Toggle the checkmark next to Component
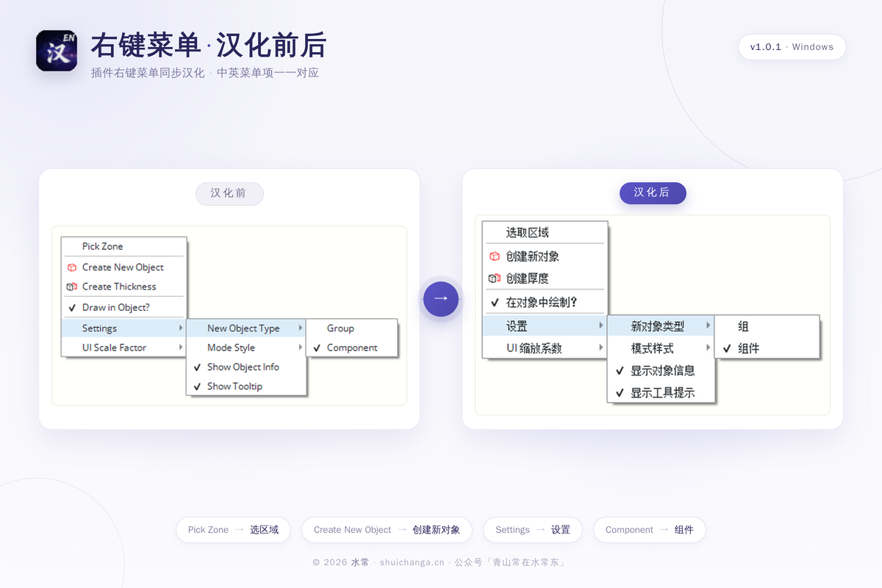The image size is (882, 588). click(317, 348)
